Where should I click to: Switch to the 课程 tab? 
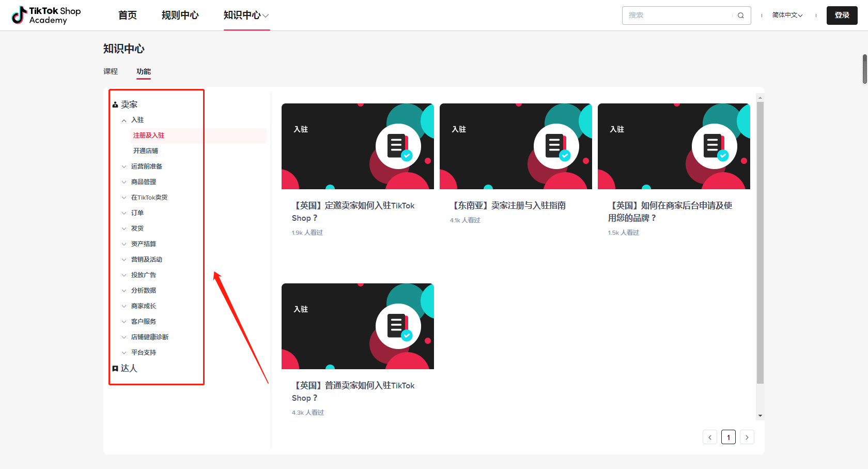pos(111,71)
